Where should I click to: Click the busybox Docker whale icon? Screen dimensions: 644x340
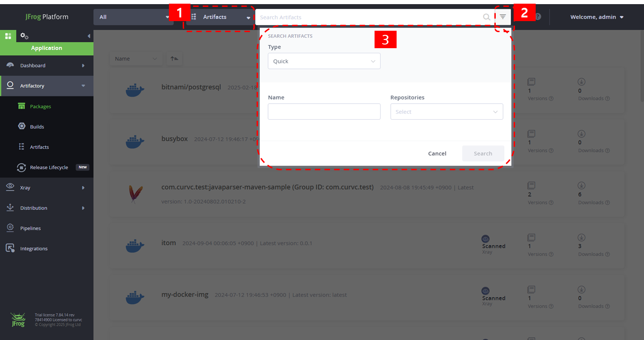click(135, 142)
